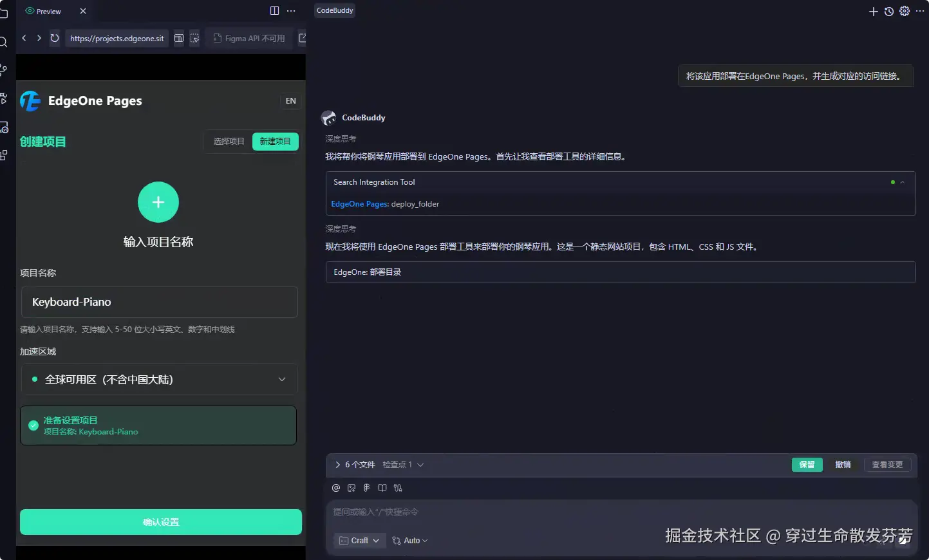This screenshot has width=929, height=560.
Task: Click the green plus circle icon
Action: [x=158, y=202]
